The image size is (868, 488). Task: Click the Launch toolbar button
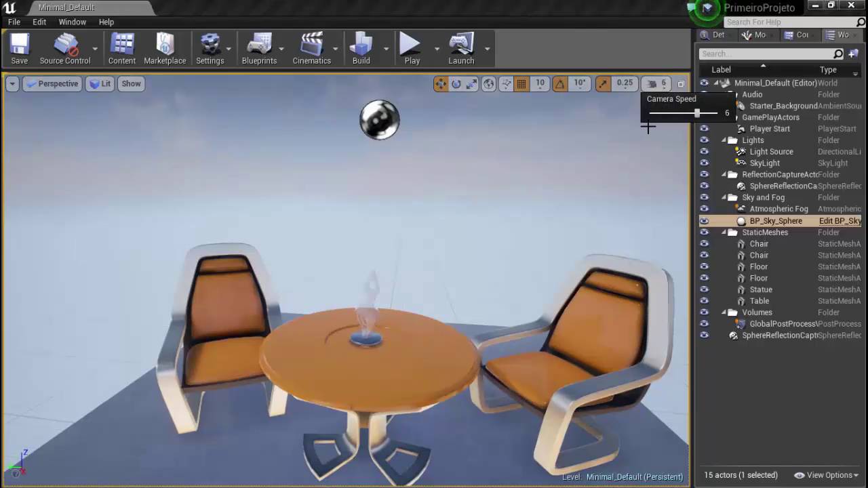[x=461, y=48]
